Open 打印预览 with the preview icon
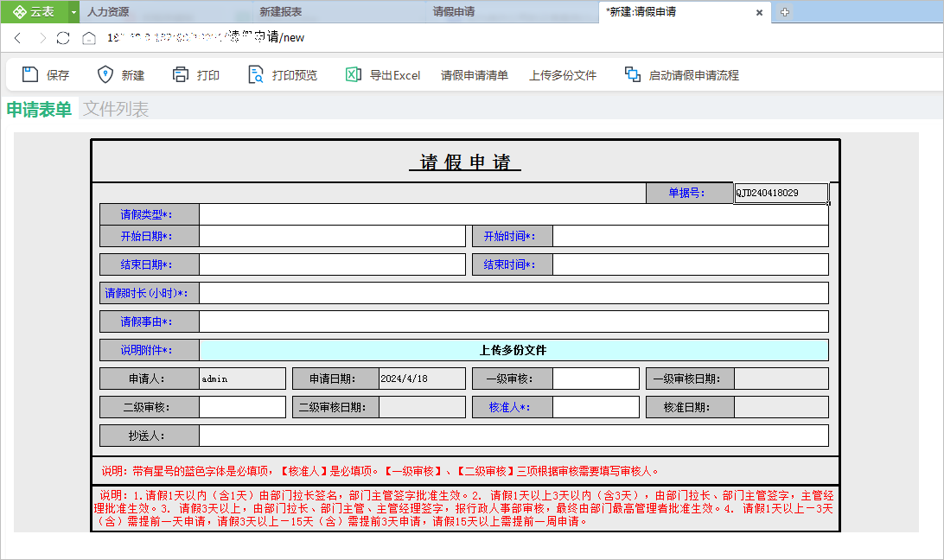This screenshot has width=944, height=560. pos(255,74)
